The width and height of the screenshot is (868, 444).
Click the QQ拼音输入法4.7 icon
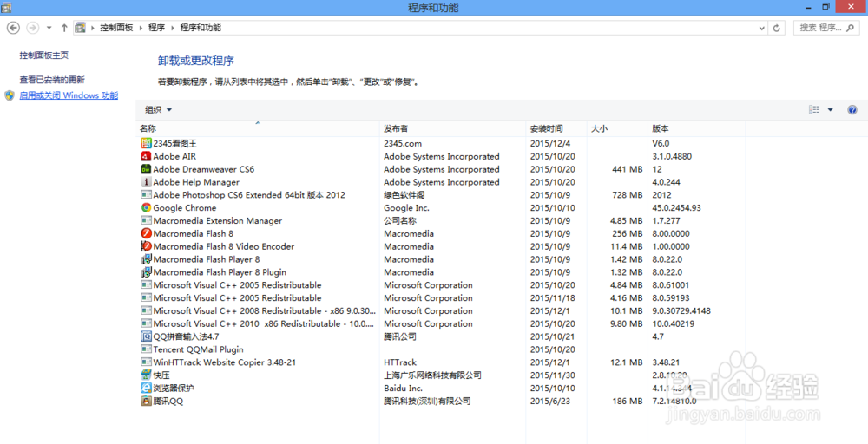[146, 336]
